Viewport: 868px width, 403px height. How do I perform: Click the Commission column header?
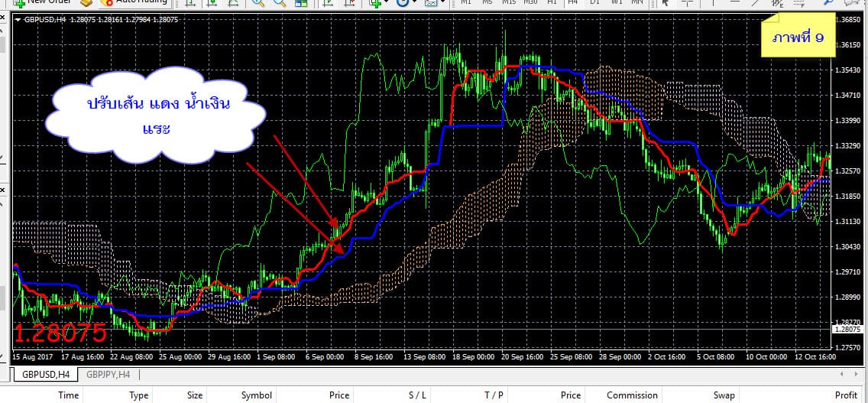632,395
